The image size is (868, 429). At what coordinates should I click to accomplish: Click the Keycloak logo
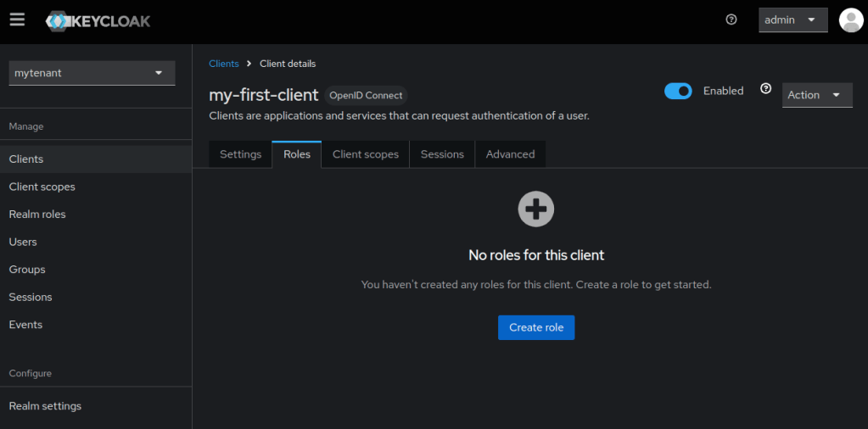pos(98,20)
